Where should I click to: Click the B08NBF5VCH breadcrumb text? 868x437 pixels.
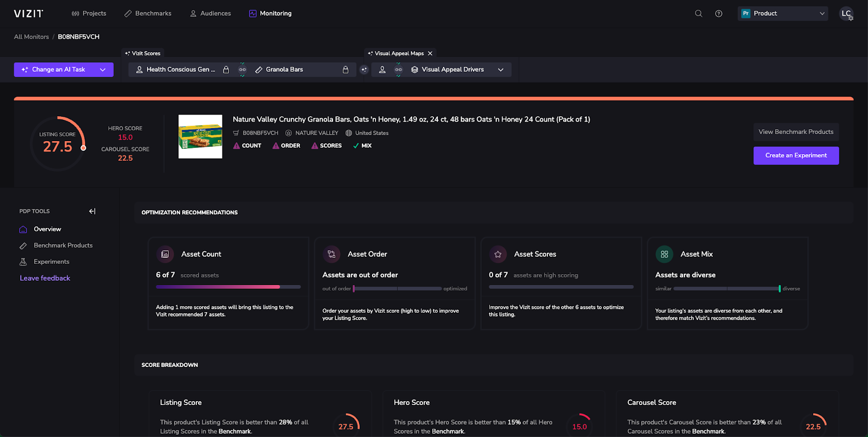(x=79, y=37)
